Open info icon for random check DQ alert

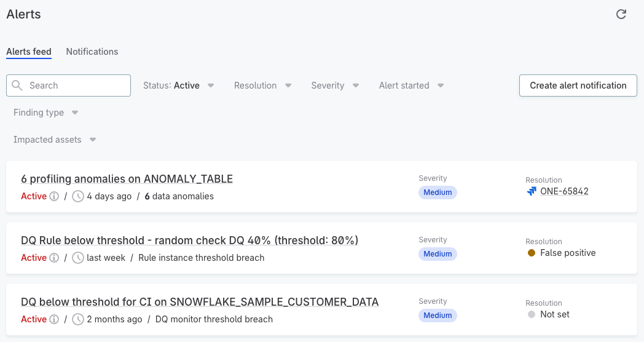point(54,258)
